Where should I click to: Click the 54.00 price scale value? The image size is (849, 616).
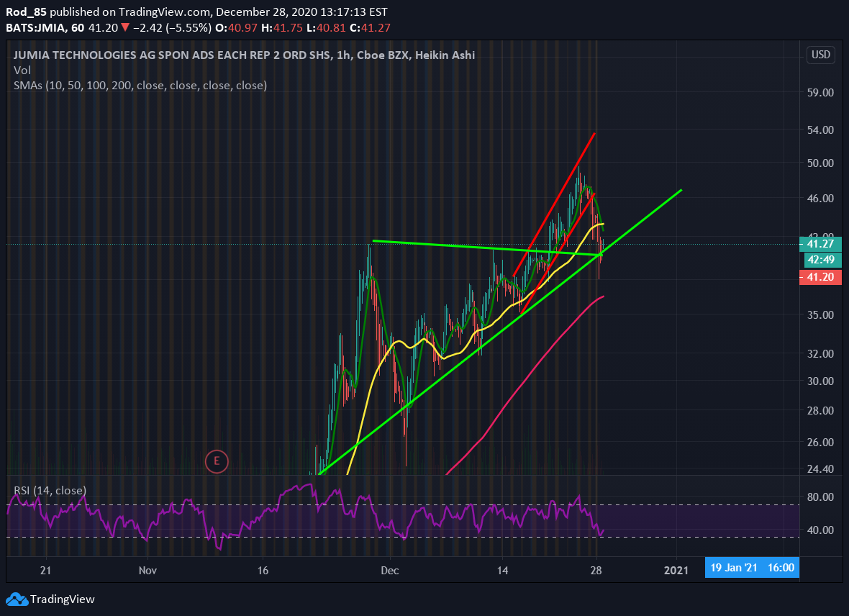pyautogui.click(x=820, y=130)
